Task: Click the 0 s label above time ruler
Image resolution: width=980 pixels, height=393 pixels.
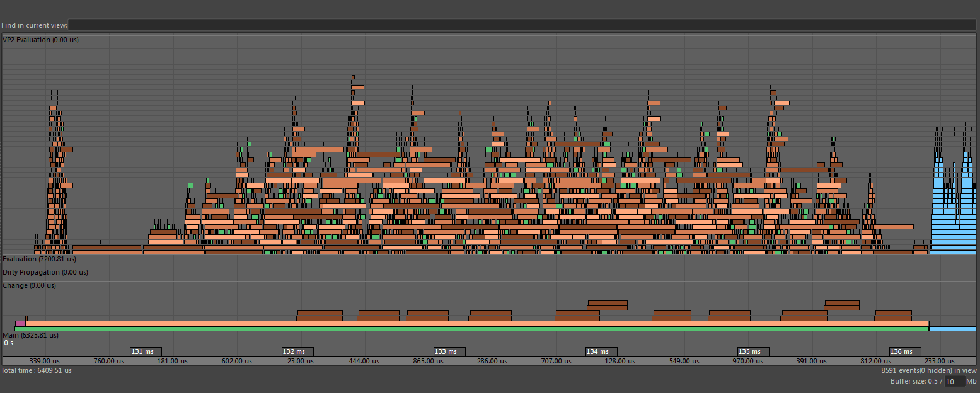Action: (9, 343)
